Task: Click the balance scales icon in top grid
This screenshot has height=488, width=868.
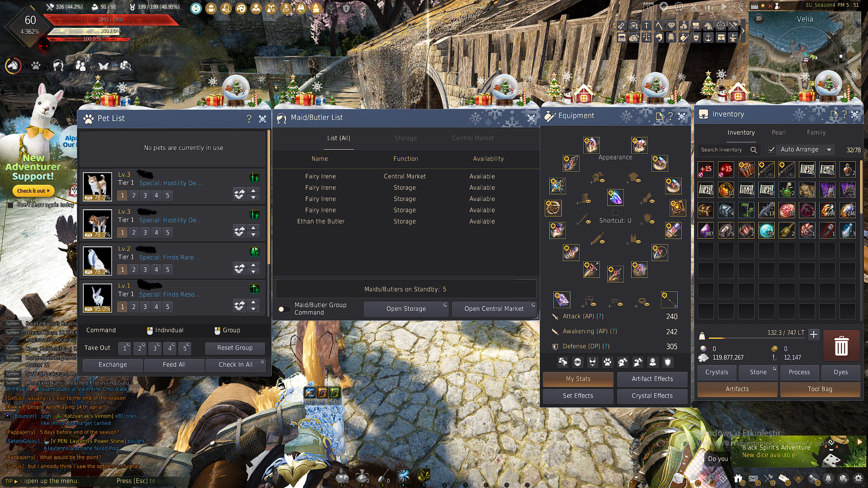Action: 647,38
